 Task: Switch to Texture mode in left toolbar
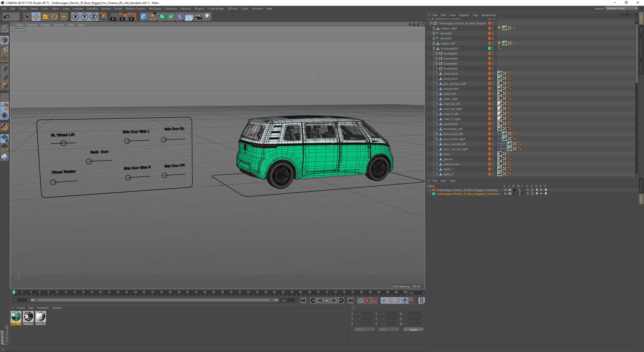[x=5, y=49]
